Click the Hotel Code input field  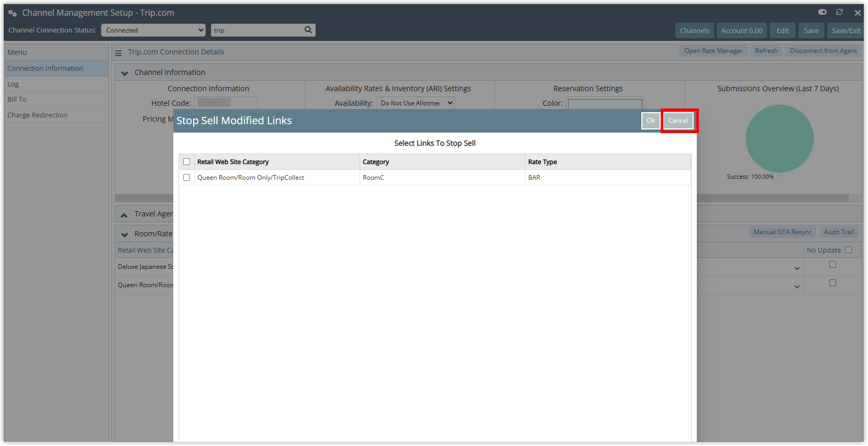point(225,103)
